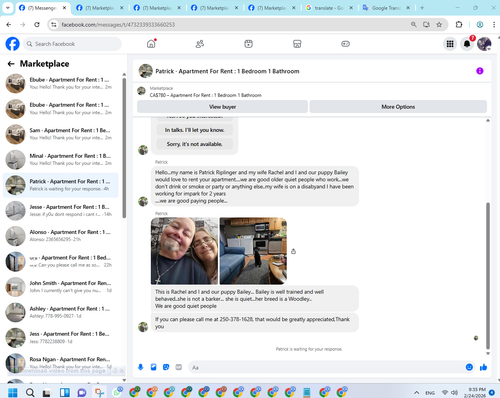Open Jesse Apartment For Rent conversation

pos(61,211)
